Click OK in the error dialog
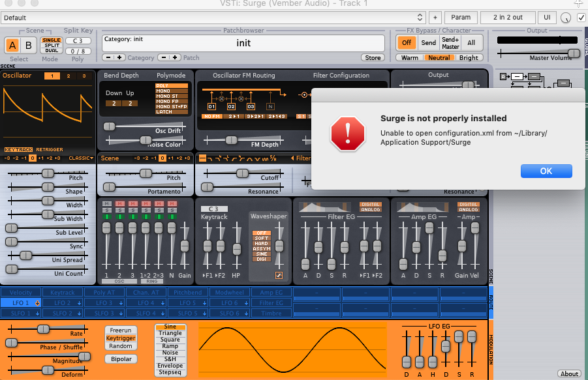588x380 pixels. 546,171
